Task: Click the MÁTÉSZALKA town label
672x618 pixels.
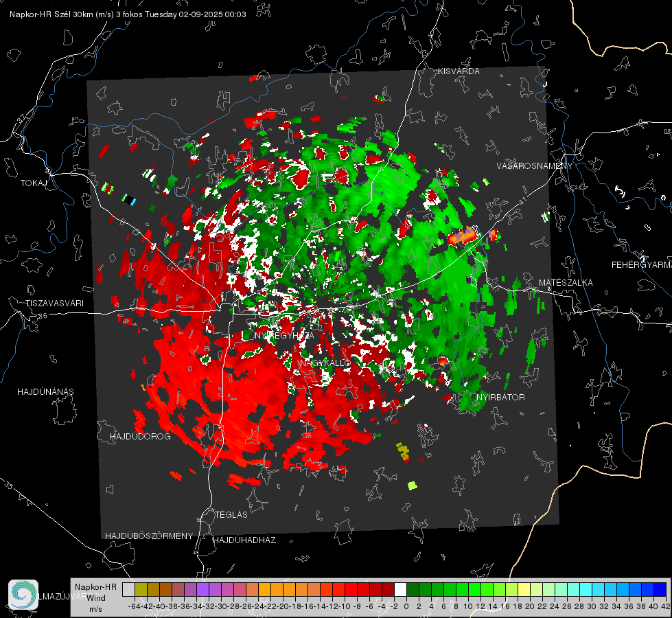Action: click(x=566, y=282)
